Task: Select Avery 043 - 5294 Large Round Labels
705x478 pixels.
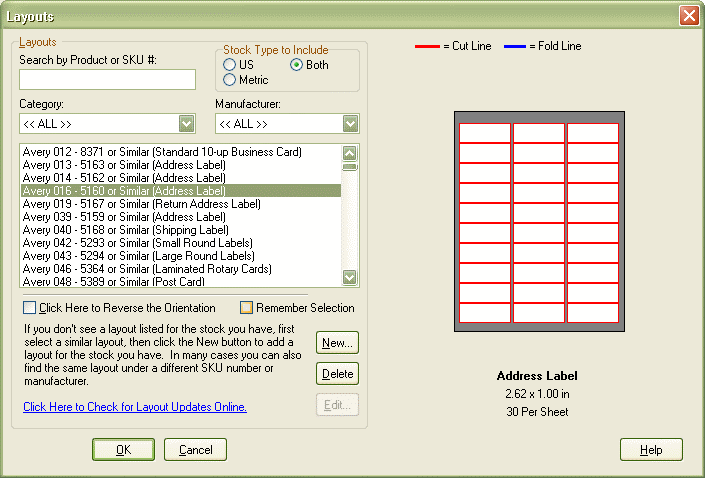Action: 181,256
